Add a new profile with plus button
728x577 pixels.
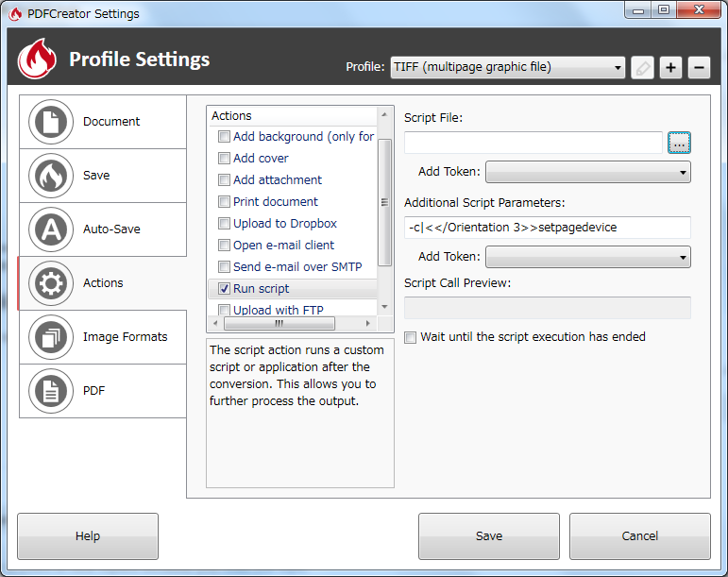tap(670, 68)
